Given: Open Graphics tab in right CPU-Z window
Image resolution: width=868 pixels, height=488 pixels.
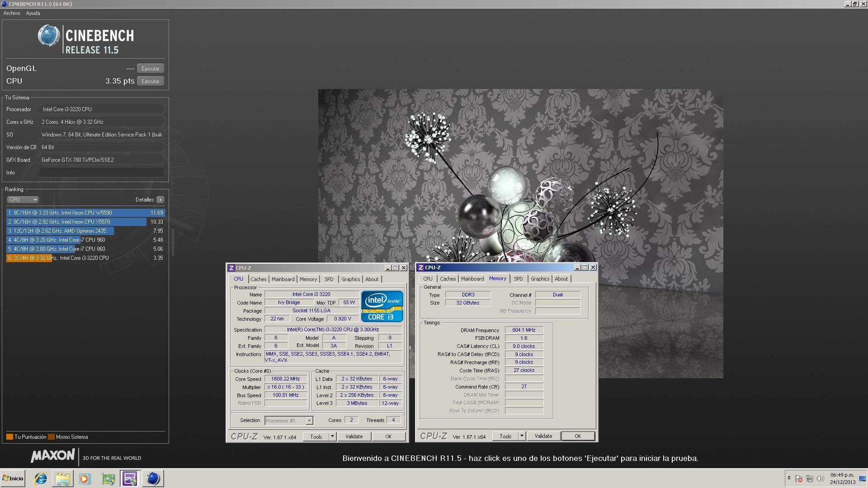Looking at the screenshot, I should 540,279.
